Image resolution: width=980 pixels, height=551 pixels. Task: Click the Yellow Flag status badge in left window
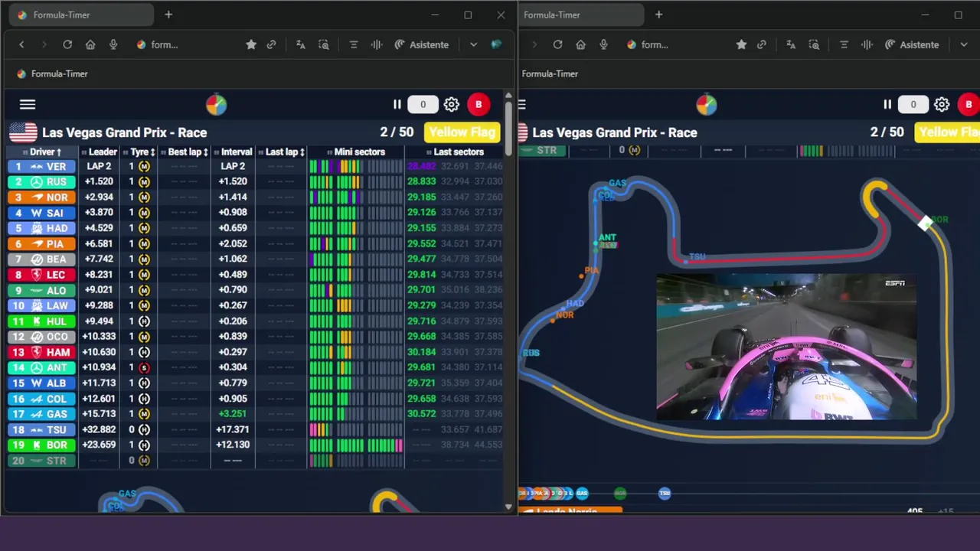pyautogui.click(x=462, y=132)
